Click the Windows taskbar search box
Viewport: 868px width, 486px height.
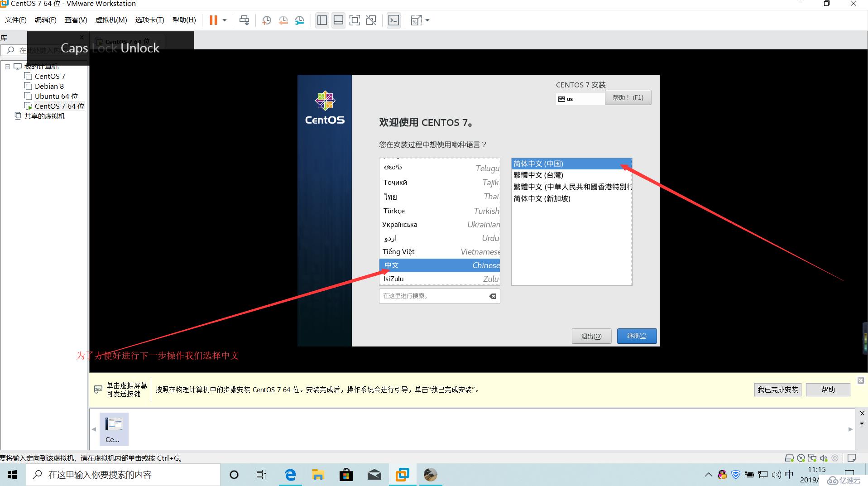(x=123, y=475)
